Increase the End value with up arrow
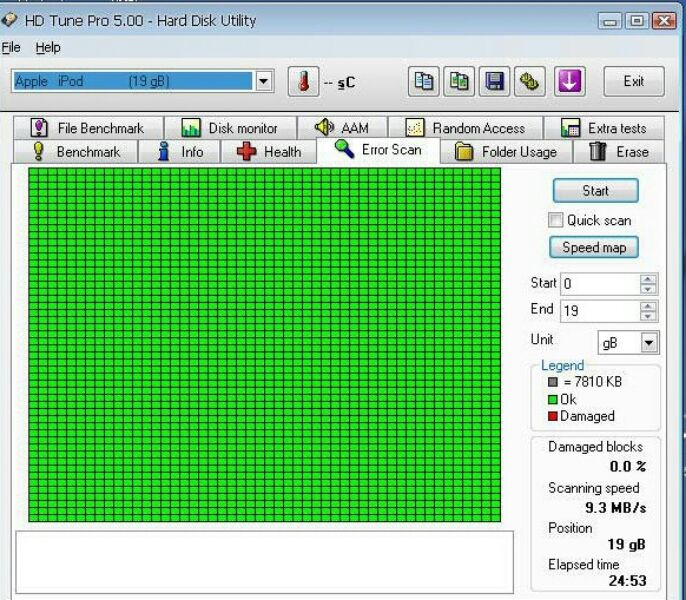 [x=648, y=306]
